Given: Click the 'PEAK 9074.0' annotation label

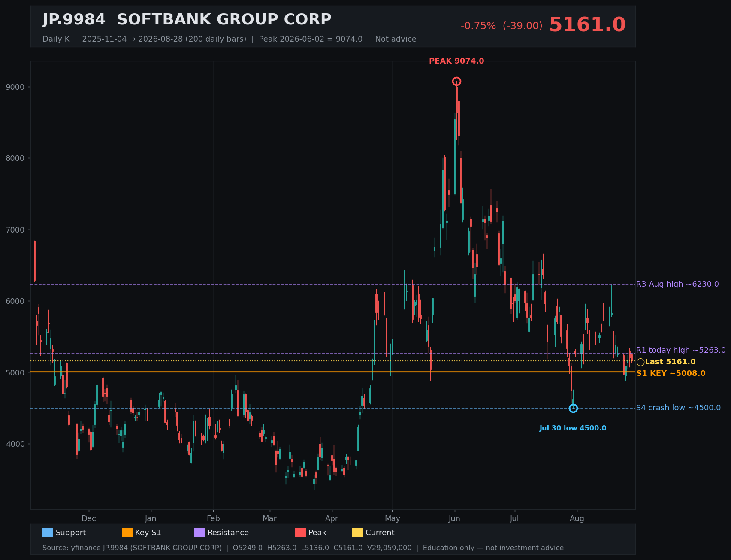Looking at the screenshot, I should (x=456, y=61).
